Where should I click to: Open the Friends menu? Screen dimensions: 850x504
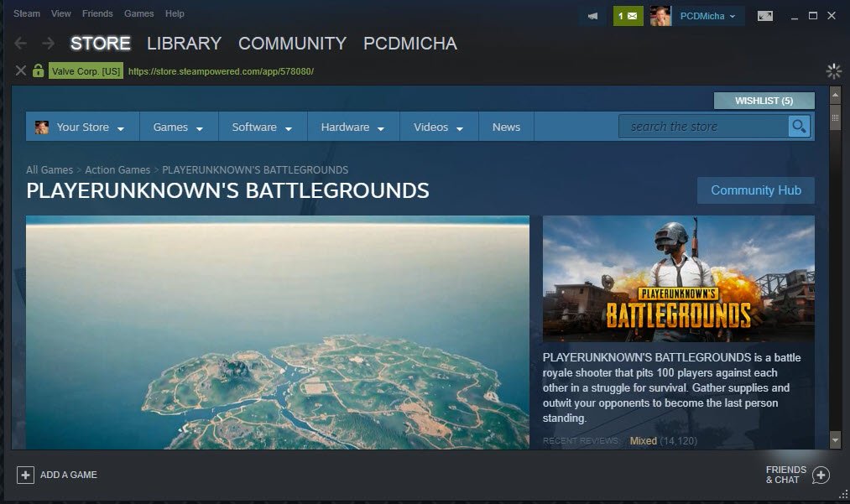click(97, 13)
